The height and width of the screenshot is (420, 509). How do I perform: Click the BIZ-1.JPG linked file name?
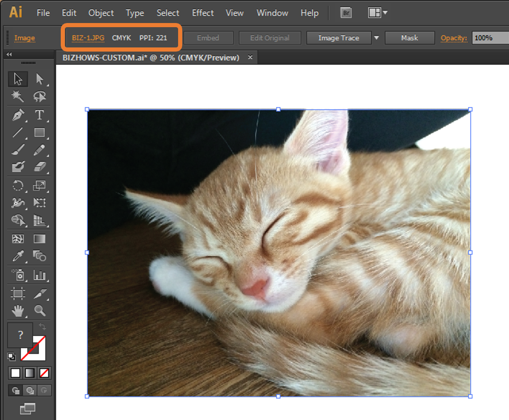pyautogui.click(x=88, y=38)
